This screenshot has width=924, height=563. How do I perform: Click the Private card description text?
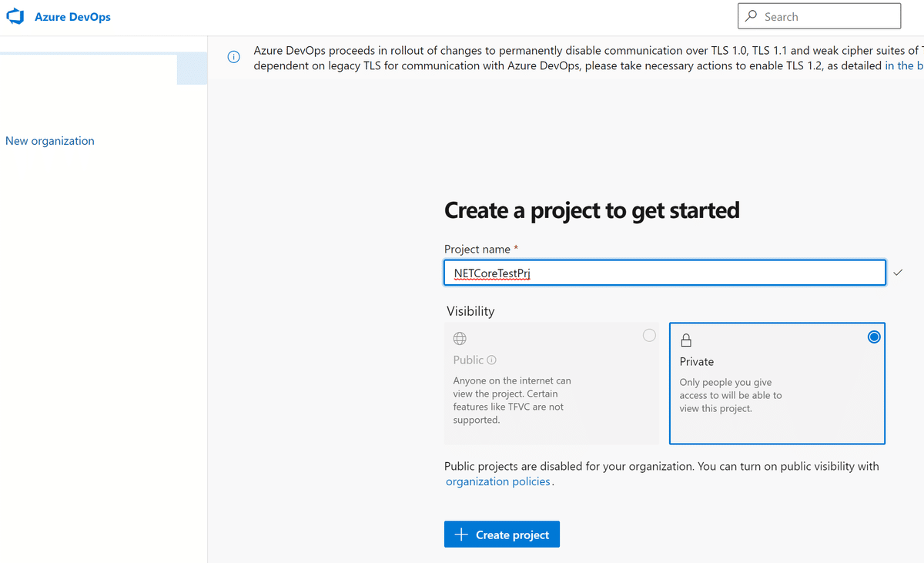pos(731,395)
